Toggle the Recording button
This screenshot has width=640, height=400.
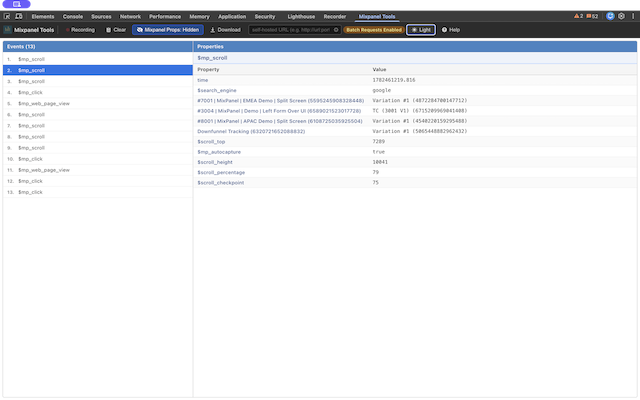(x=80, y=30)
